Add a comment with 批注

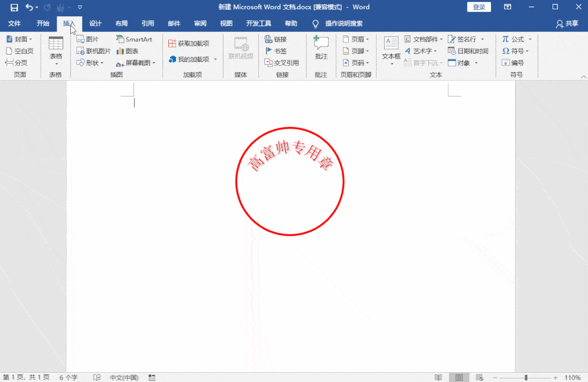point(321,48)
